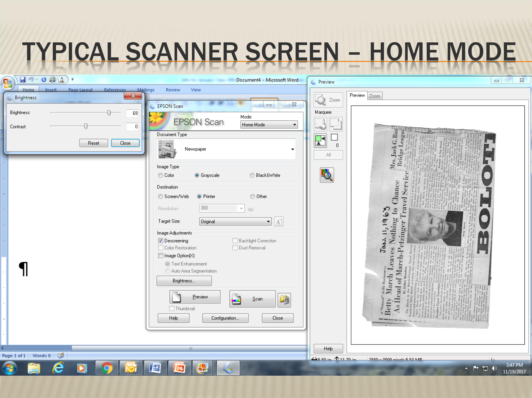Viewport: 532px width, 398px height.
Task: Open the Mailings ribbon tab
Action: tap(146, 89)
